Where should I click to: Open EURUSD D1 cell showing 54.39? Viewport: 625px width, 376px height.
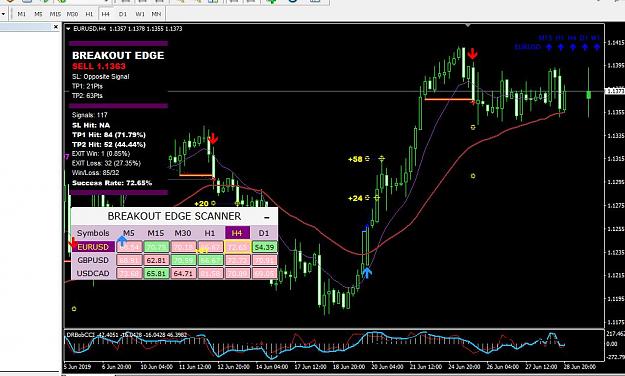click(264, 247)
